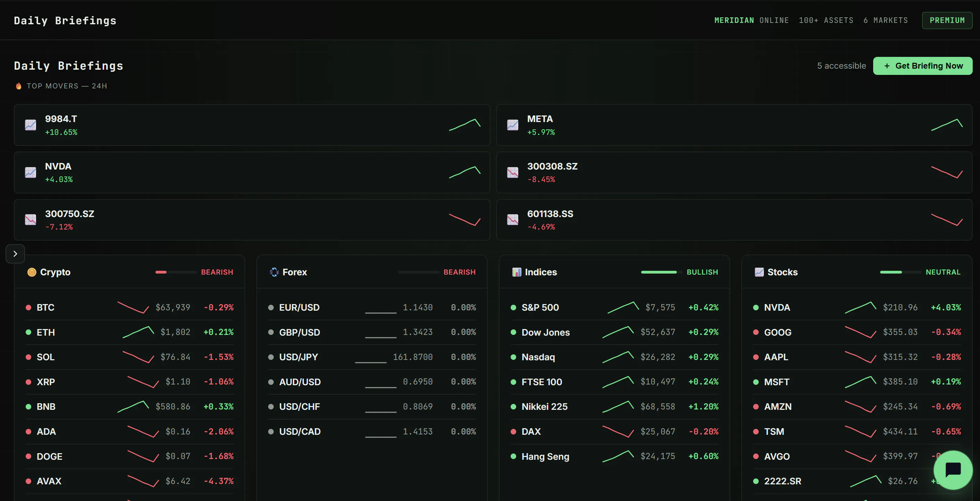Open the AVGO stock row
This screenshot has width=980, height=501.
point(857,457)
